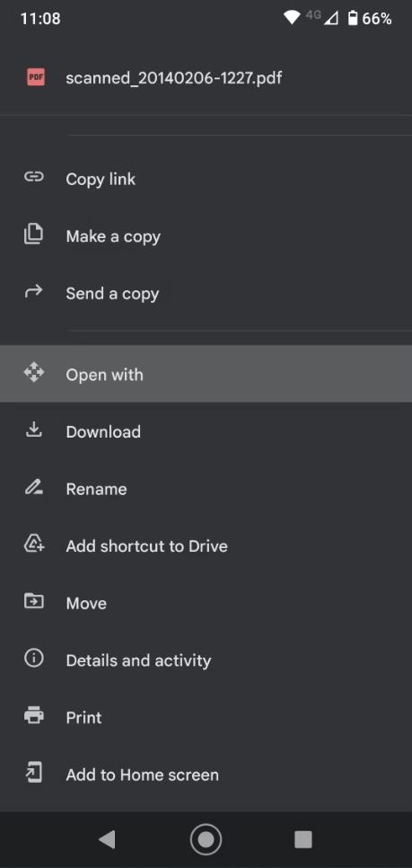Image resolution: width=412 pixels, height=868 pixels.
Task: Tap the Details info circle icon
Action: (x=34, y=659)
